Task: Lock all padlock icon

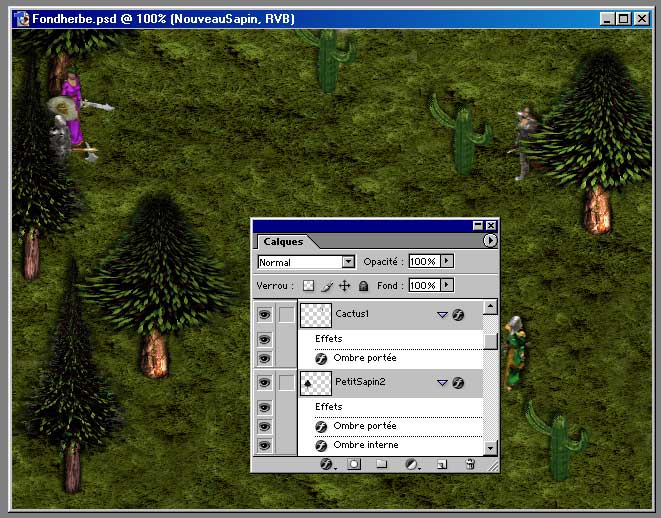Action: point(363,286)
